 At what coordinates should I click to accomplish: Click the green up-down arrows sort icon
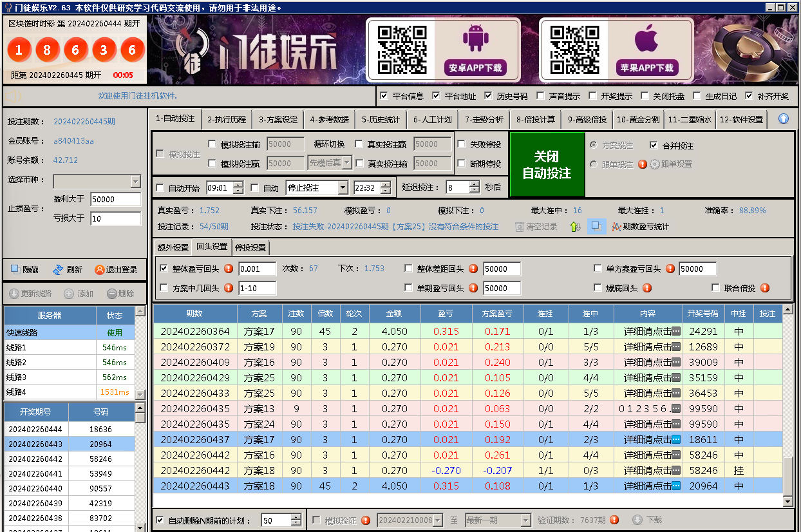tap(575, 227)
